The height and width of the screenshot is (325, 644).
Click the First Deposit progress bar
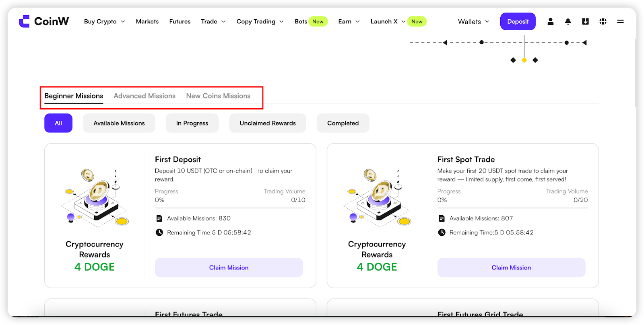[230, 208]
